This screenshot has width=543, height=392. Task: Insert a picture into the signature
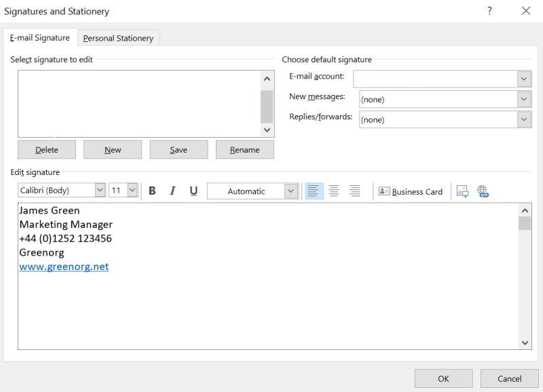(462, 191)
